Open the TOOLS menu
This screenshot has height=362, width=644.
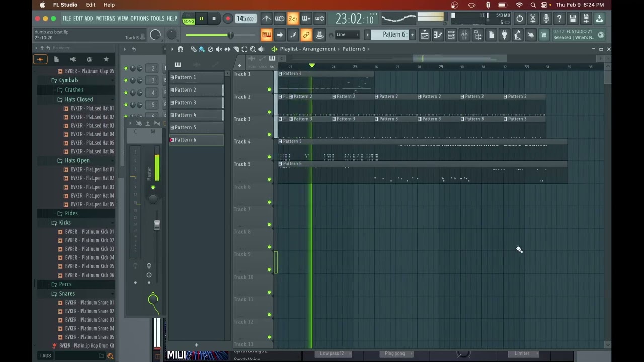[157, 19]
